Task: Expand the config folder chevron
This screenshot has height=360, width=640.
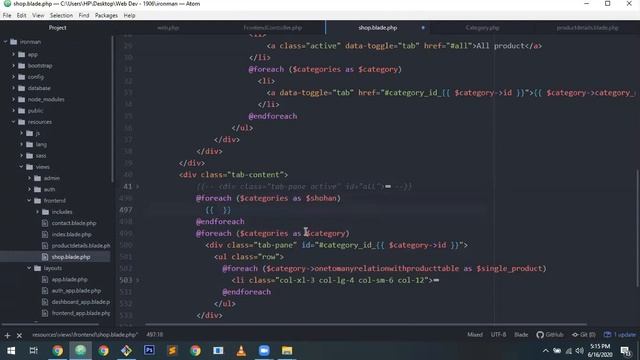Action: [x=13, y=77]
